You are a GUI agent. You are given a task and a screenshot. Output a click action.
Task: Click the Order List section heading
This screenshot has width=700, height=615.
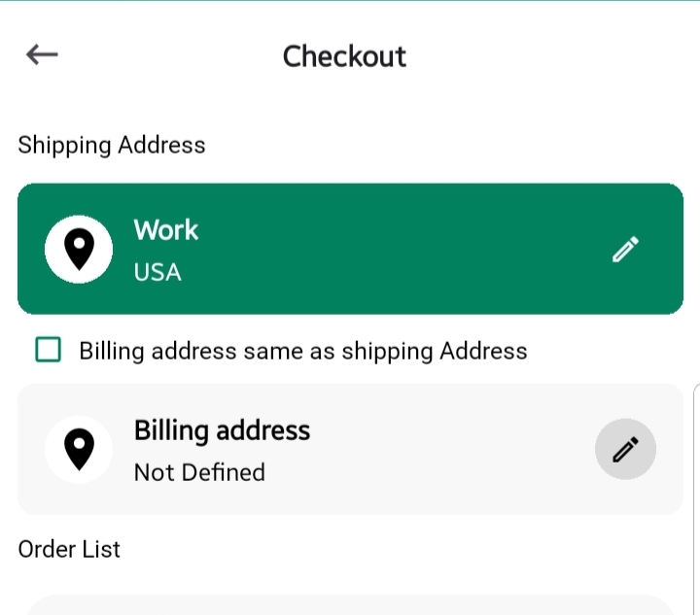click(x=69, y=549)
